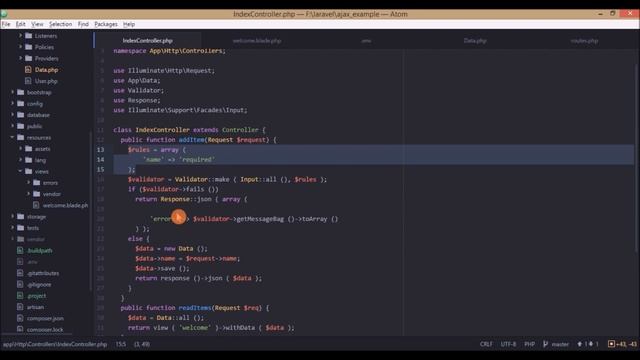Click the views folder icon
Viewport: 640px width, 360px height.
(29, 171)
